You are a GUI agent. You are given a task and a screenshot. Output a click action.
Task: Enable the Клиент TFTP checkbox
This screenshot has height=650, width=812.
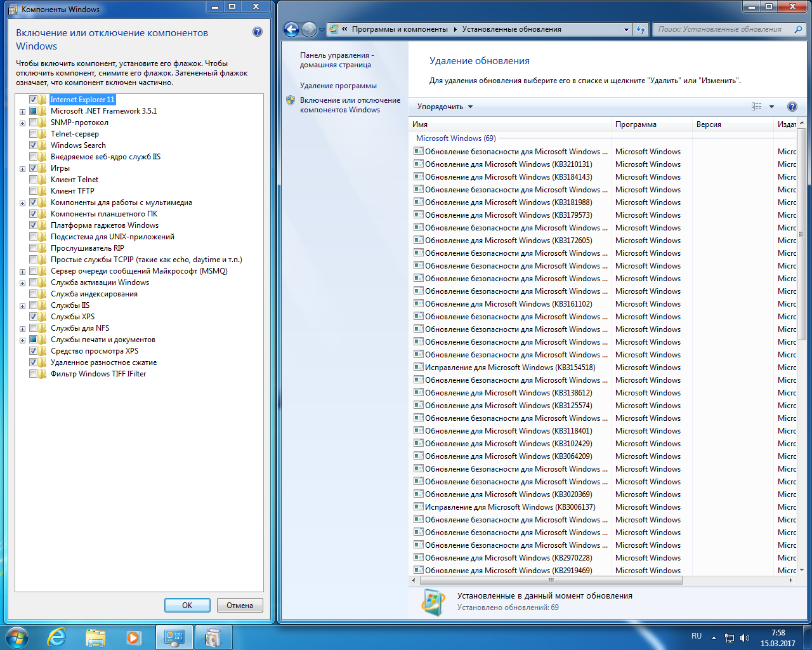click(33, 191)
